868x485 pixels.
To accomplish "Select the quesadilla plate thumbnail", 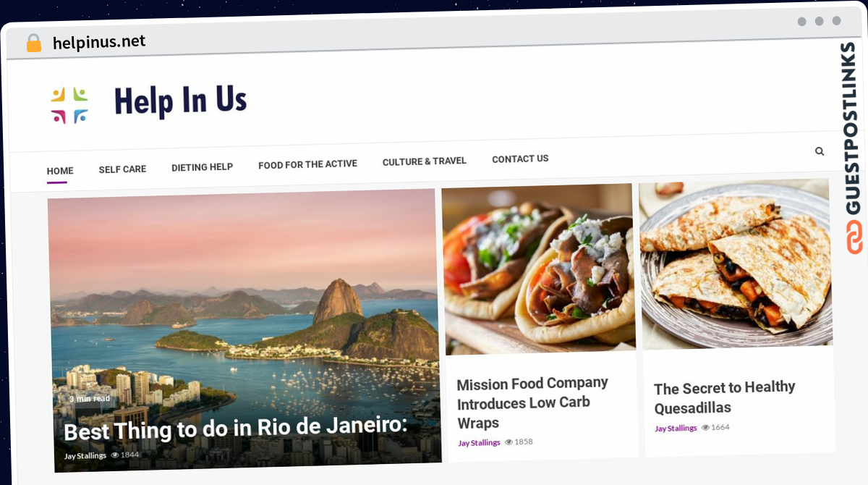I will coord(735,264).
